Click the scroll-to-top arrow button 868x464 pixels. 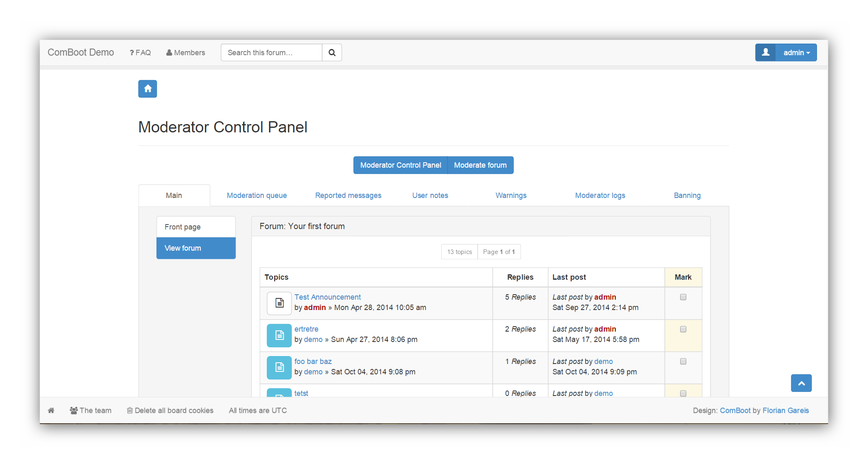point(801,383)
